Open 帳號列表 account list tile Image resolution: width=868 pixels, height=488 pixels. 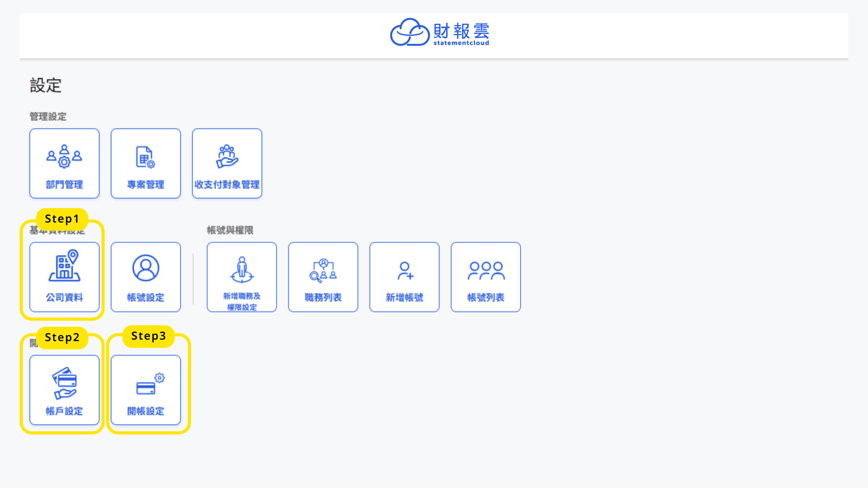[486, 277]
